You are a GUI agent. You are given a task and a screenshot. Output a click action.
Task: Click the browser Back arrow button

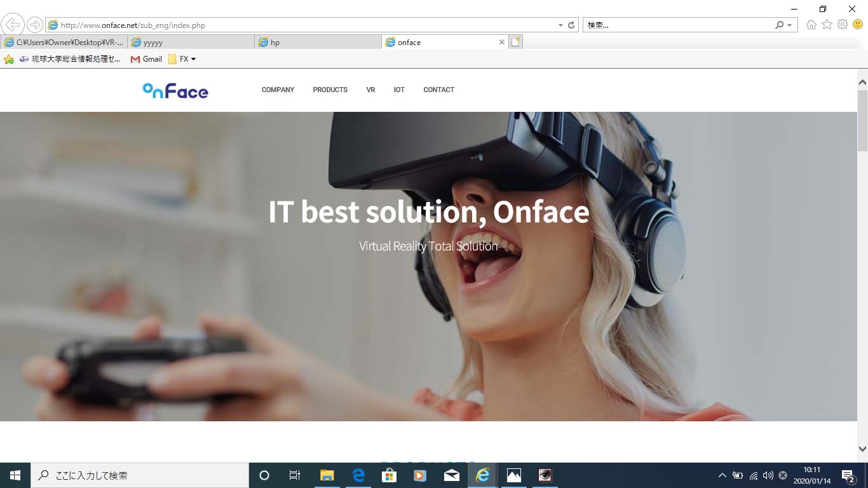(x=13, y=25)
